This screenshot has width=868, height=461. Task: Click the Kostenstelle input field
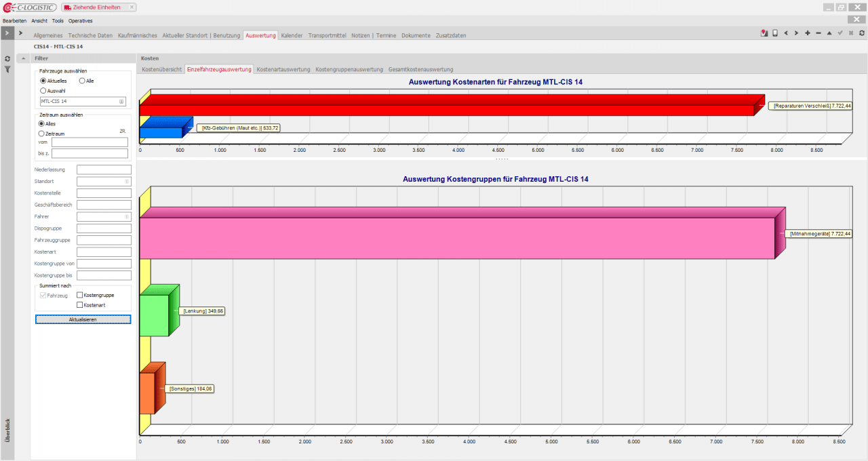coord(104,193)
